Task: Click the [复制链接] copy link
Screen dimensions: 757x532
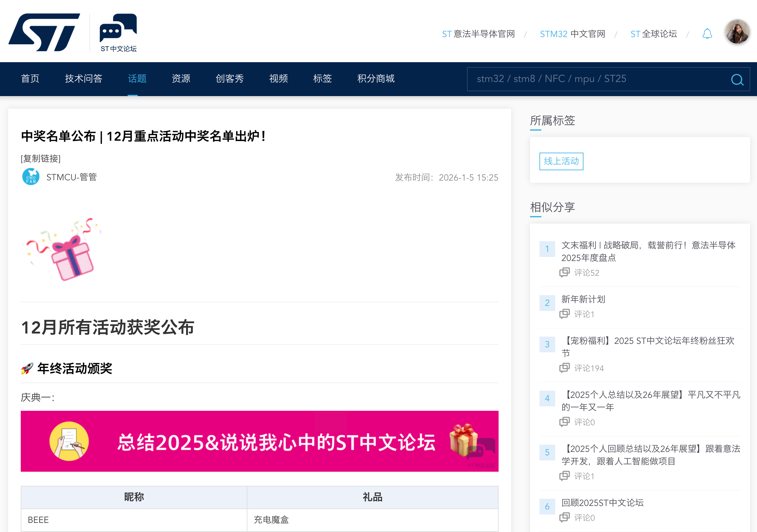Action: (41, 159)
